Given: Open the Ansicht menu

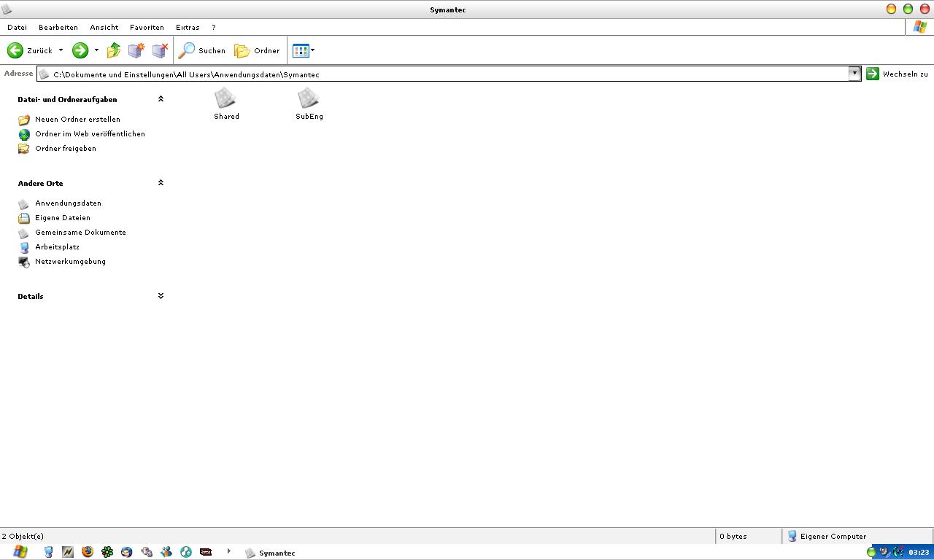Looking at the screenshot, I should 104,27.
